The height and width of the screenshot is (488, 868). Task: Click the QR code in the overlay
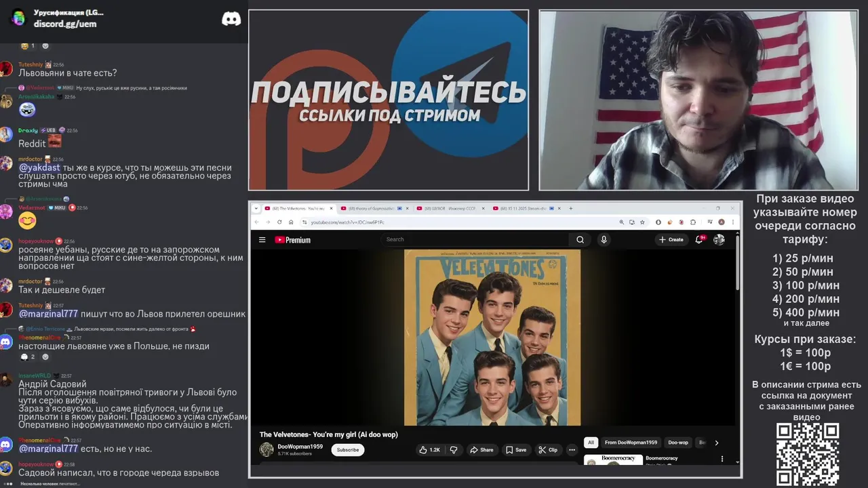(808, 454)
